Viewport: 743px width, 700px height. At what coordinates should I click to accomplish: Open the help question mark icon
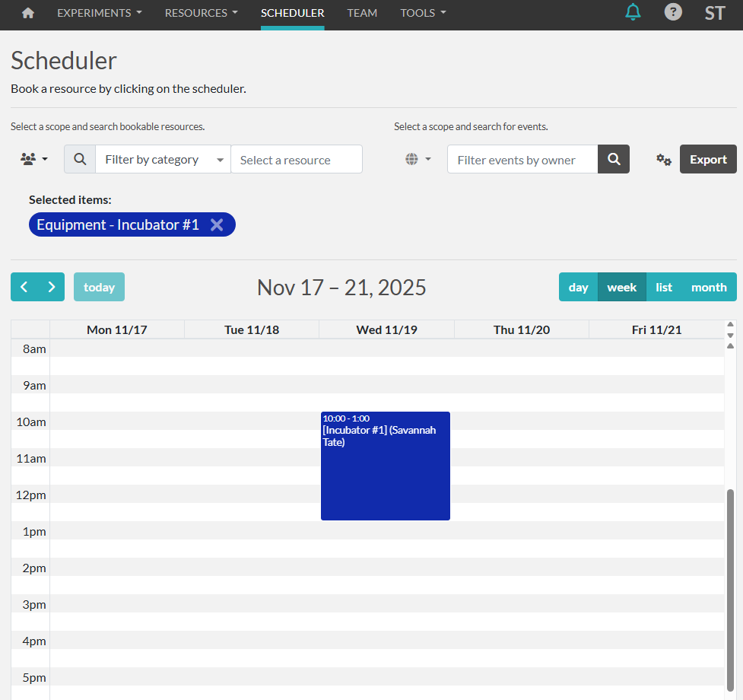pyautogui.click(x=673, y=12)
